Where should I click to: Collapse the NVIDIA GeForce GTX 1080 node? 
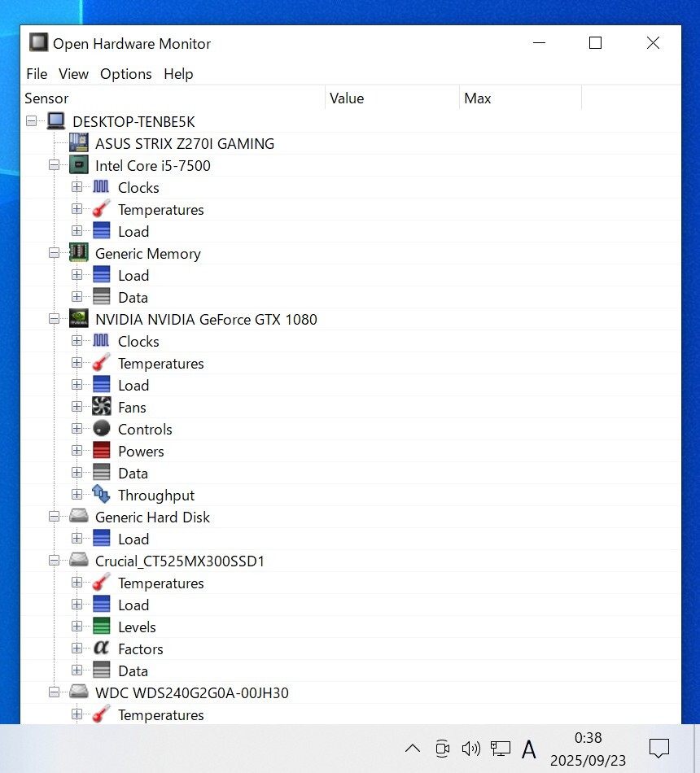tap(55, 319)
